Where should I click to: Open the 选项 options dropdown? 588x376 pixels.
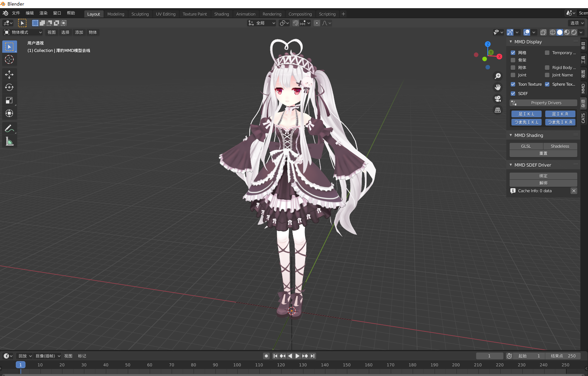tap(577, 23)
